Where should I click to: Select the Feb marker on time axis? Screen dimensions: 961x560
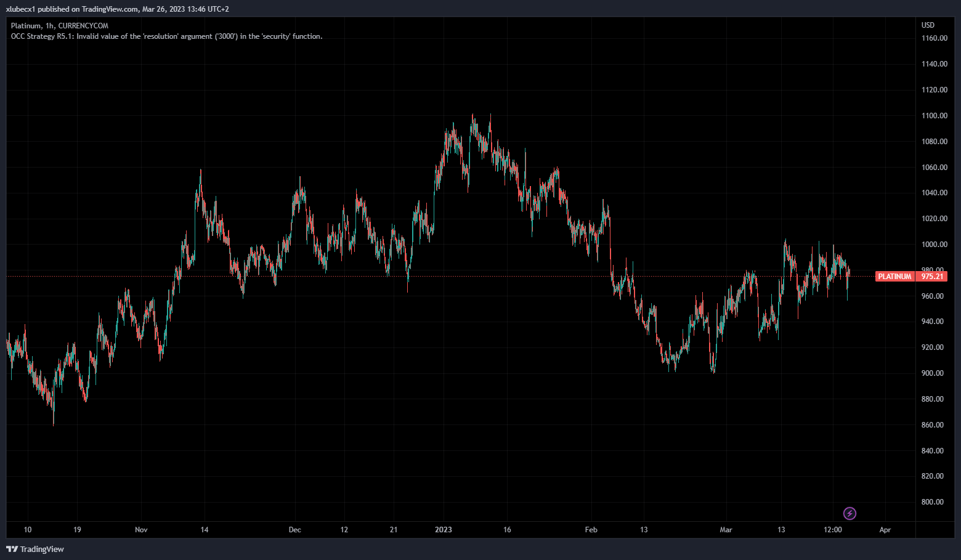point(591,530)
